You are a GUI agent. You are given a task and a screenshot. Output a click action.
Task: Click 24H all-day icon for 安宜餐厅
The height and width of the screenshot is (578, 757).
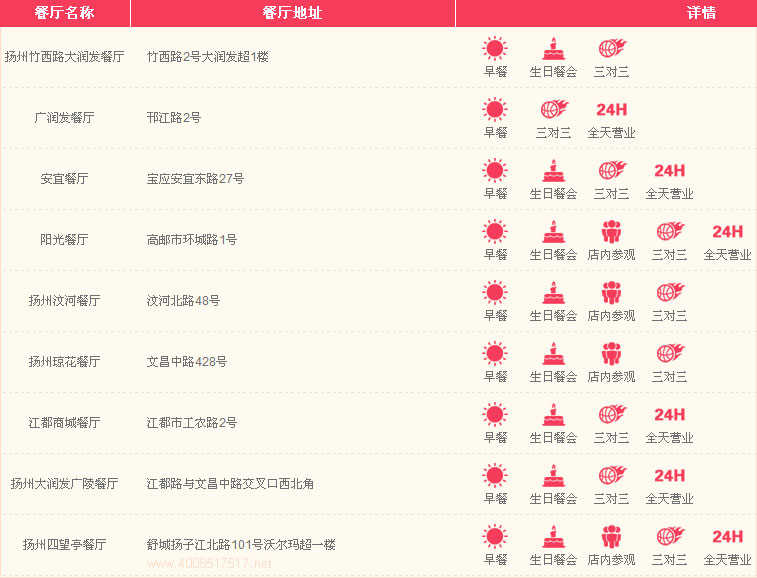click(670, 171)
